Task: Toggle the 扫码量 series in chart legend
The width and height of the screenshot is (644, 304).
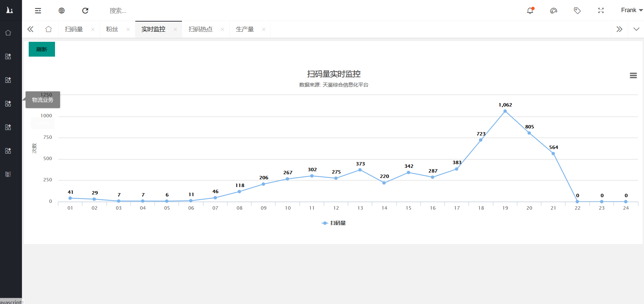Action: [334, 223]
